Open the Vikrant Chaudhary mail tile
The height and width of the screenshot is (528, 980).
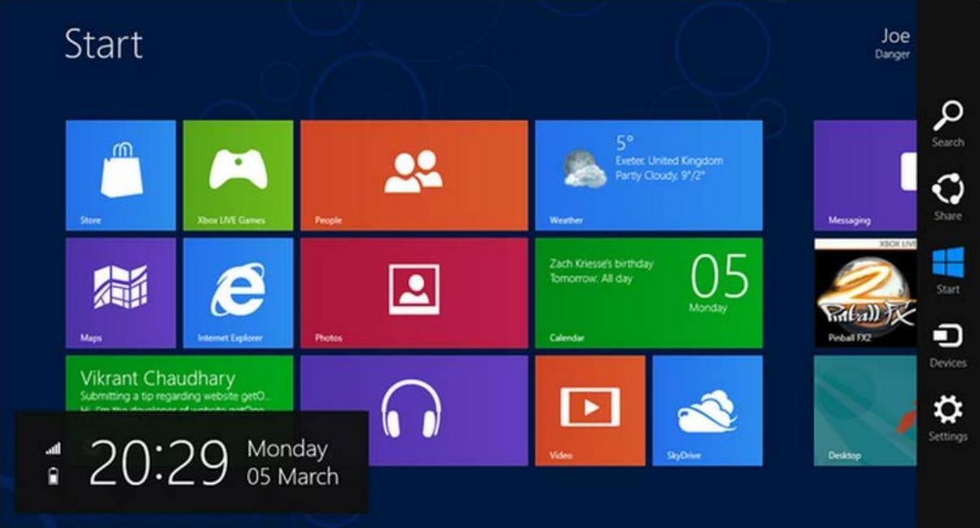179,382
